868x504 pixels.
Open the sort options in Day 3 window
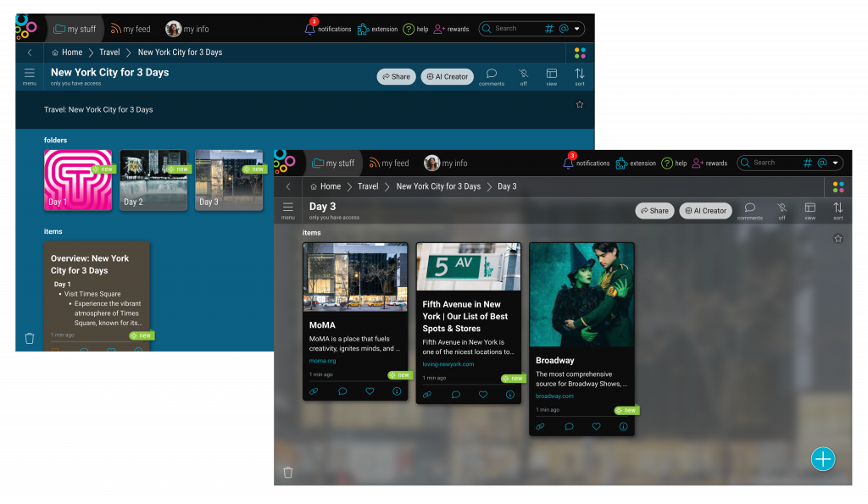[837, 210]
